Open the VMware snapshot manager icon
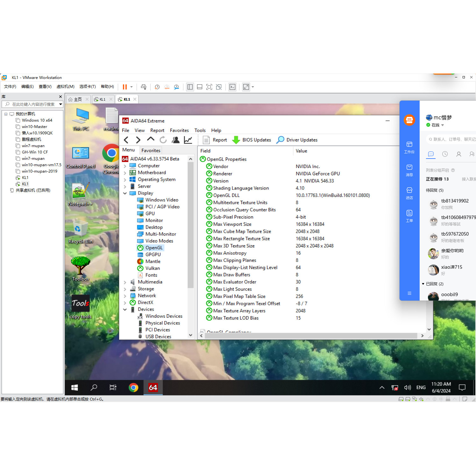 click(x=176, y=87)
